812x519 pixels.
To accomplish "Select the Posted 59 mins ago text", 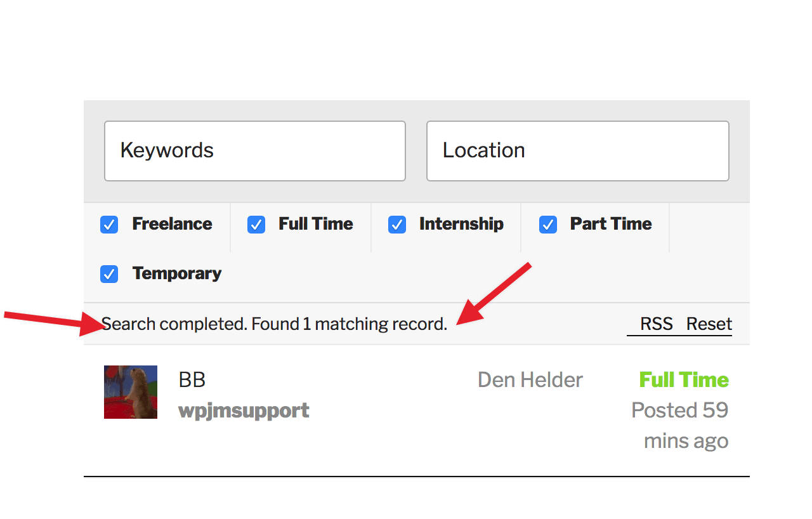I will coord(680,425).
